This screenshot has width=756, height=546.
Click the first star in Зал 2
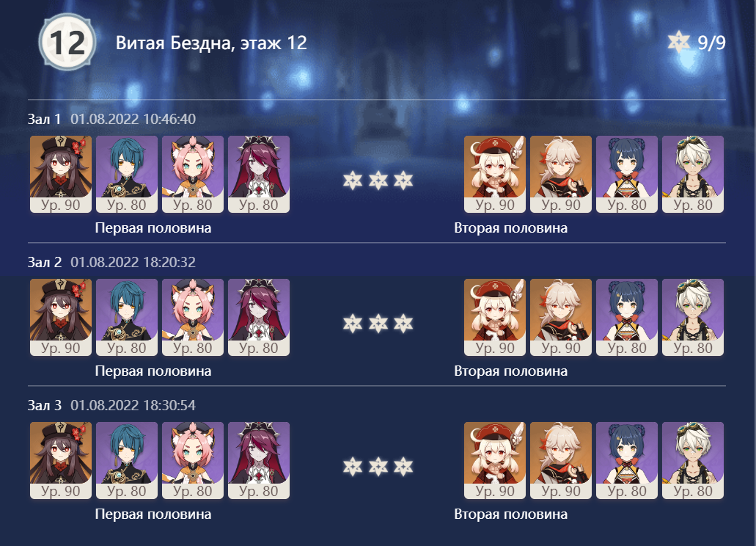click(x=353, y=323)
